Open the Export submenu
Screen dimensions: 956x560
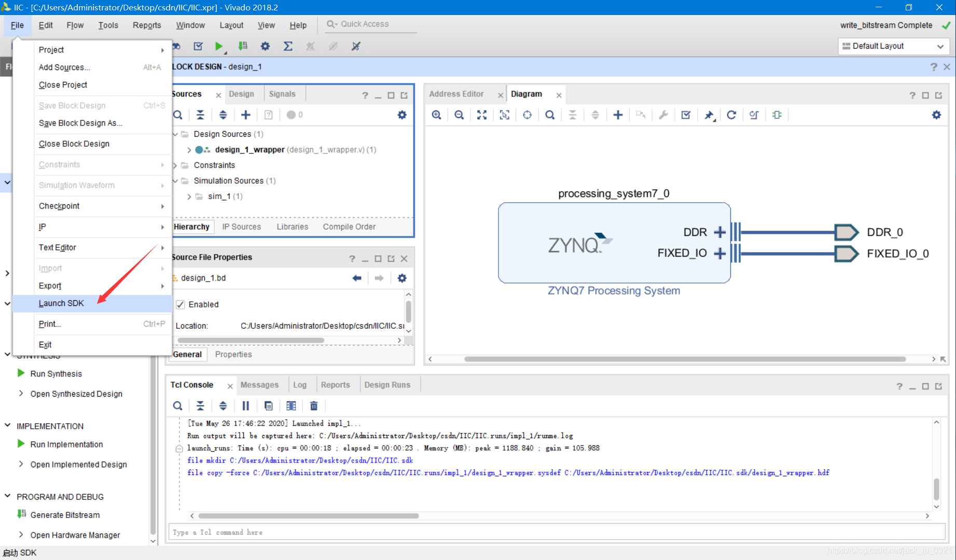[x=92, y=286]
